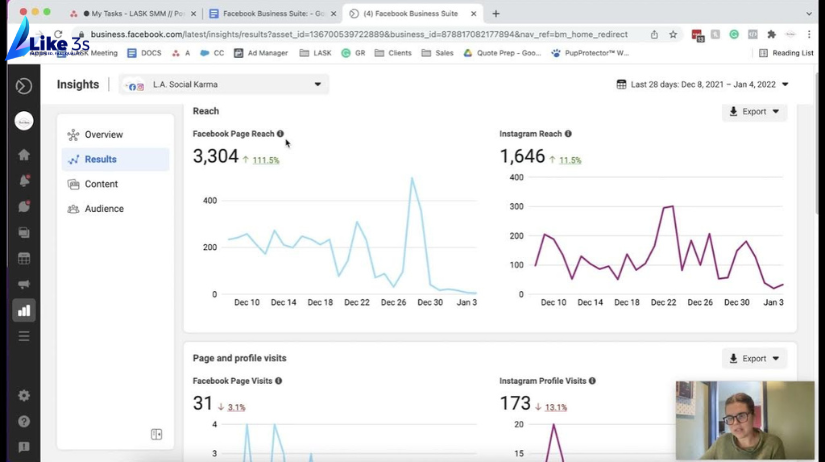Click the 3,304 Facebook Page Reach value
This screenshot has width=825, height=462.
(x=216, y=156)
